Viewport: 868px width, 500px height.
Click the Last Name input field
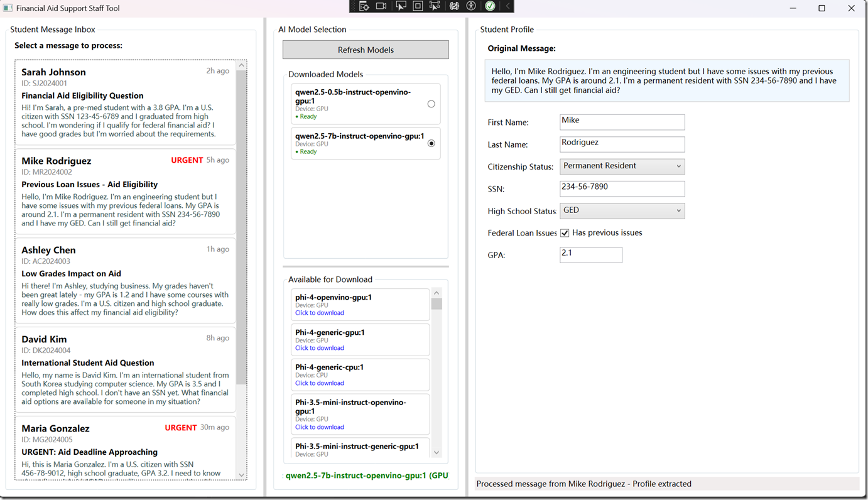(622, 144)
